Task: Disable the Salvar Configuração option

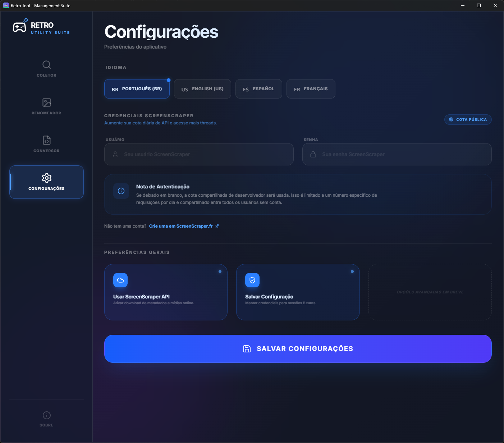Action: coord(298,292)
